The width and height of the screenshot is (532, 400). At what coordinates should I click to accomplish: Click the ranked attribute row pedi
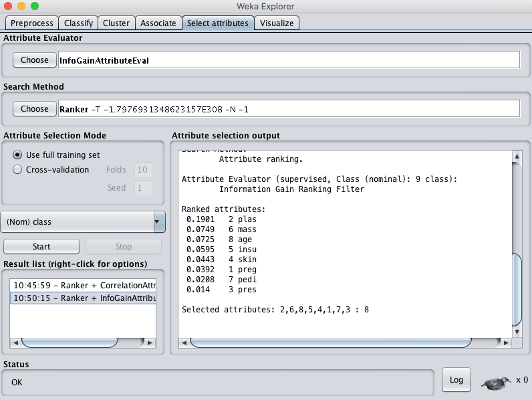[221, 280]
